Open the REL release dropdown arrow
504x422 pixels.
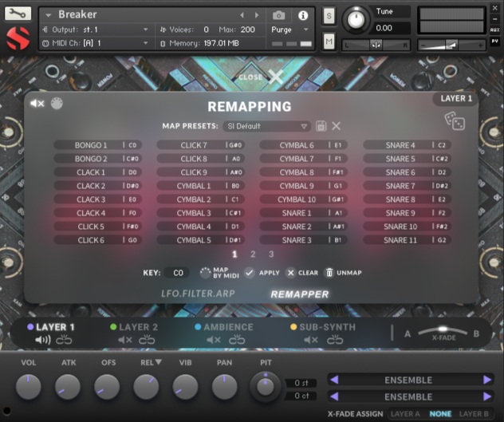[x=158, y=362]
